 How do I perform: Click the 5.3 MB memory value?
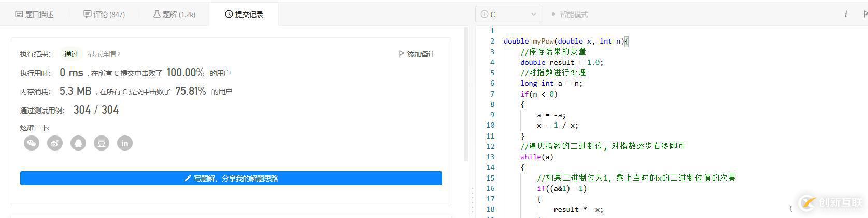click(x=76, y=91)
